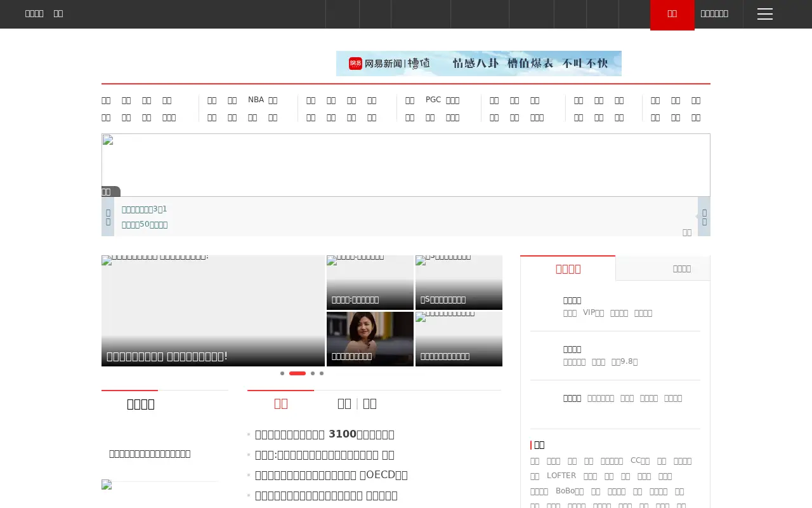The width and height of the screenshot is (812, 508).
Task: Open the hamburger menu in the top bar
Action: click(765, 14)
